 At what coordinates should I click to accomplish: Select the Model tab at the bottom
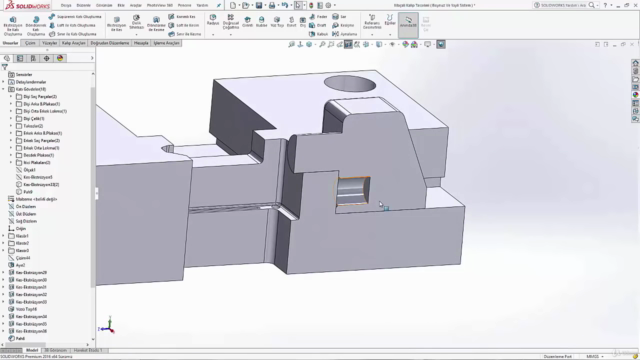(32, 350)
